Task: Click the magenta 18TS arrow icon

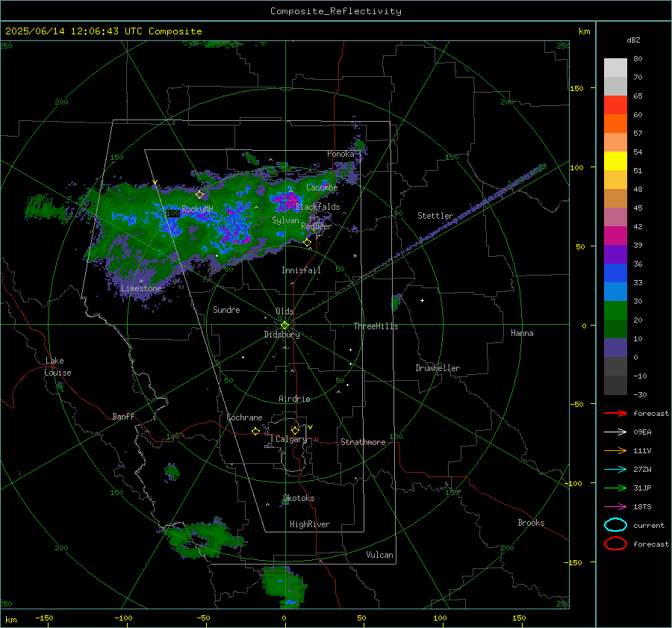Action: pos(615,507)
